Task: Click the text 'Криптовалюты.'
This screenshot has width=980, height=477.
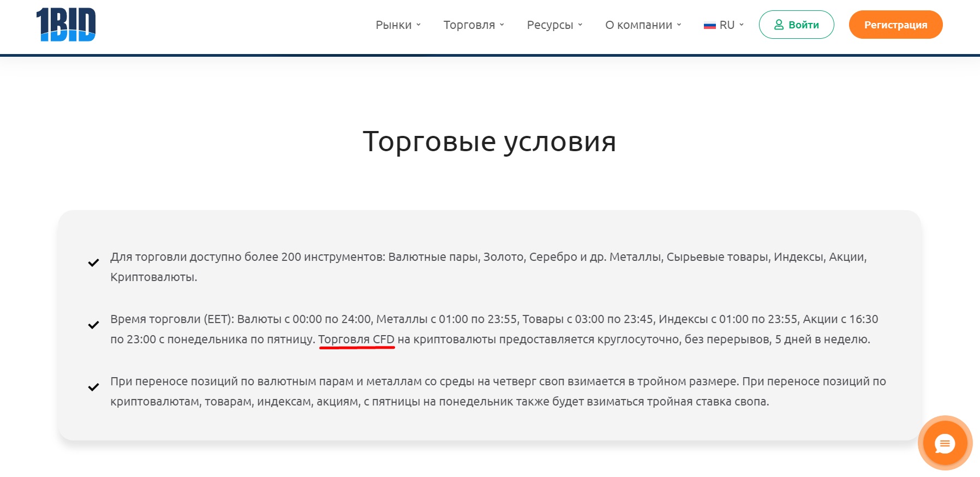Action: tap(154, 277)
